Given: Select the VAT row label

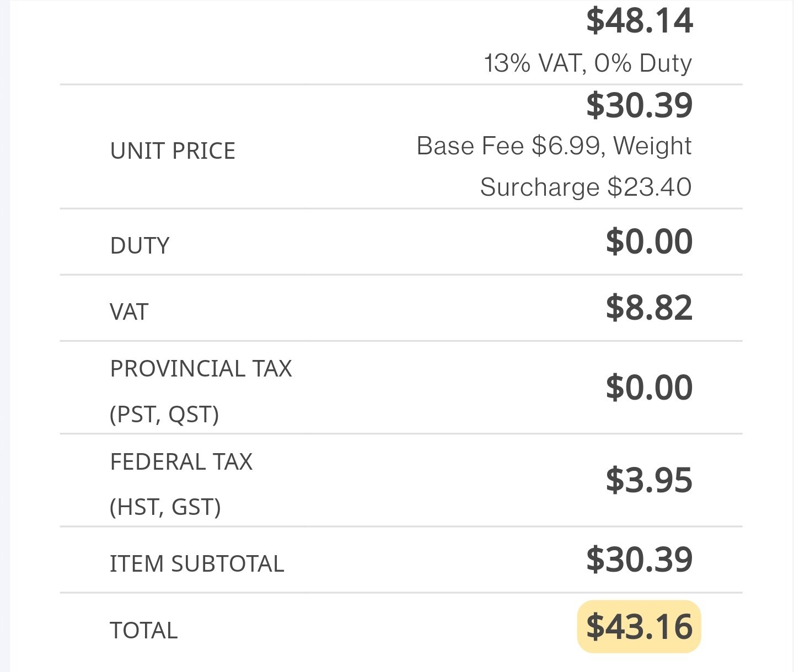Looking at the screenshot, I should click(129, 311).
